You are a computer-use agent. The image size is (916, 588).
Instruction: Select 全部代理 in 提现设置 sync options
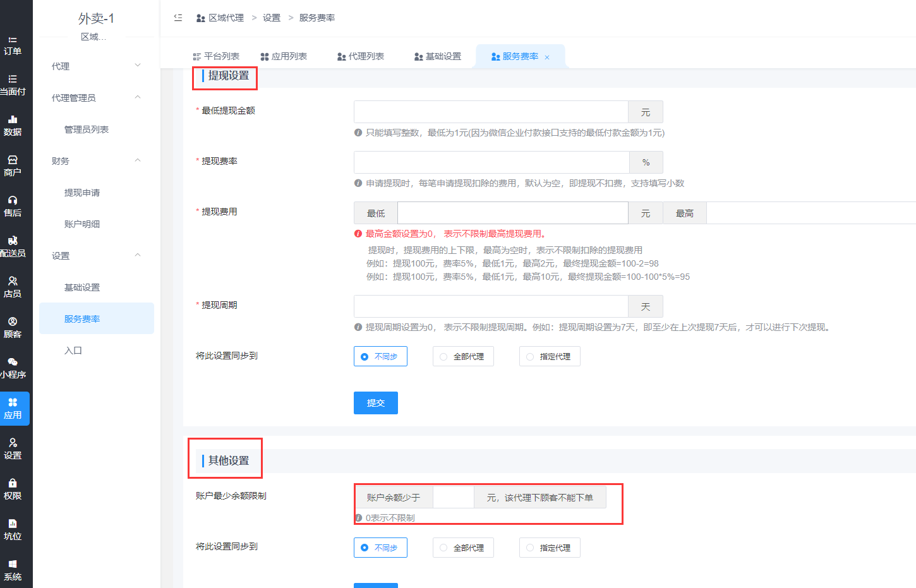point(463,356)
